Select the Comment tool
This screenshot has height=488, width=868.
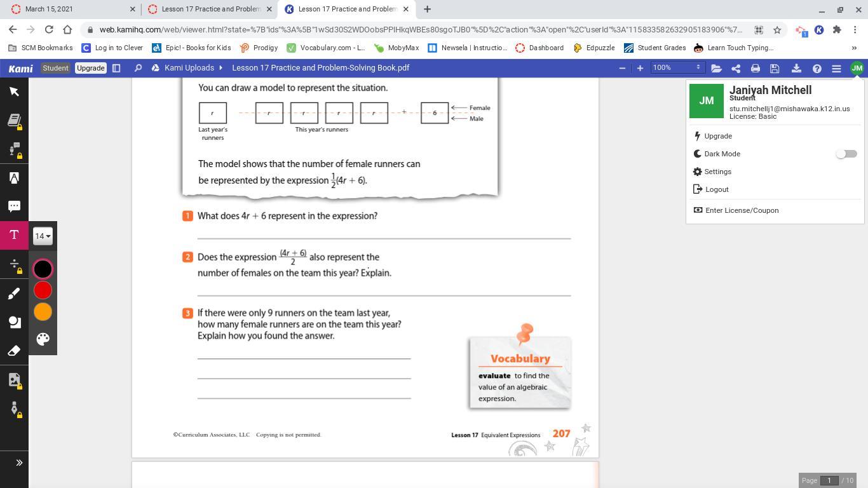tap(14, 207)
